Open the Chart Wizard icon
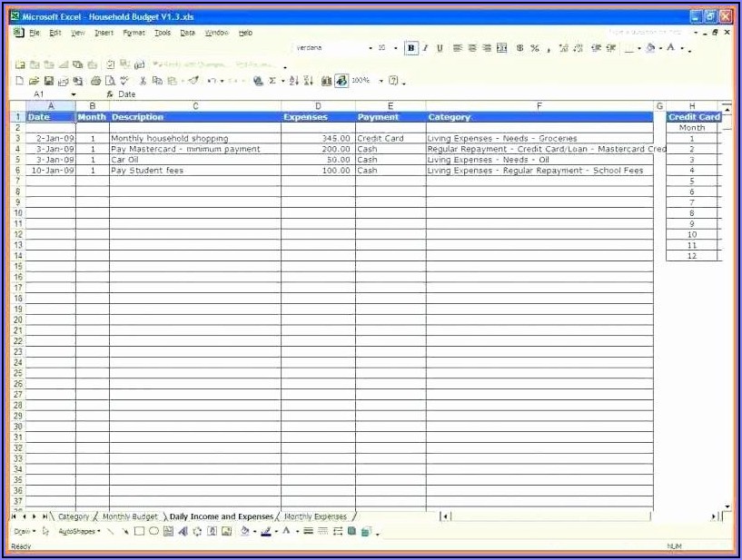This screenshot has height=560, width=742. click(327, 81)
